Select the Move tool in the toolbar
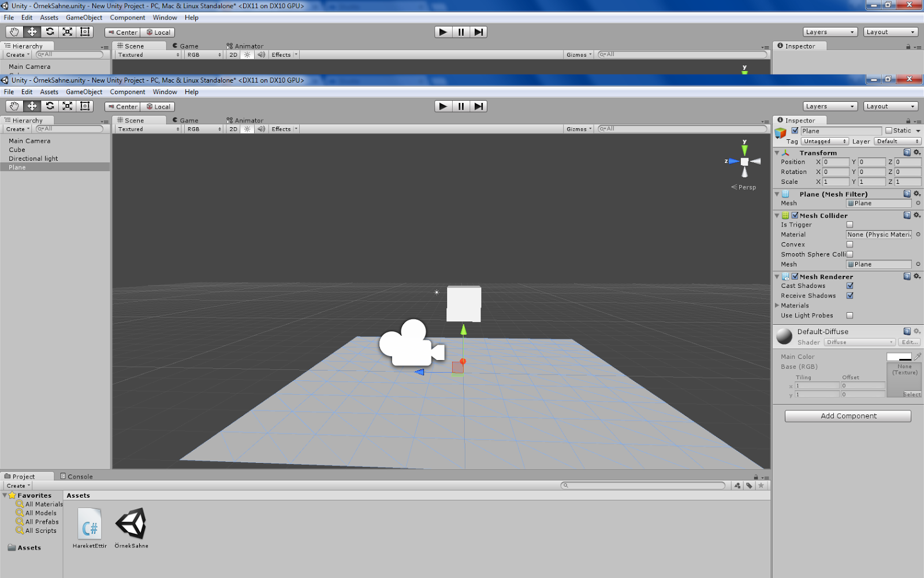924x578 pixels. coord(32,106)
